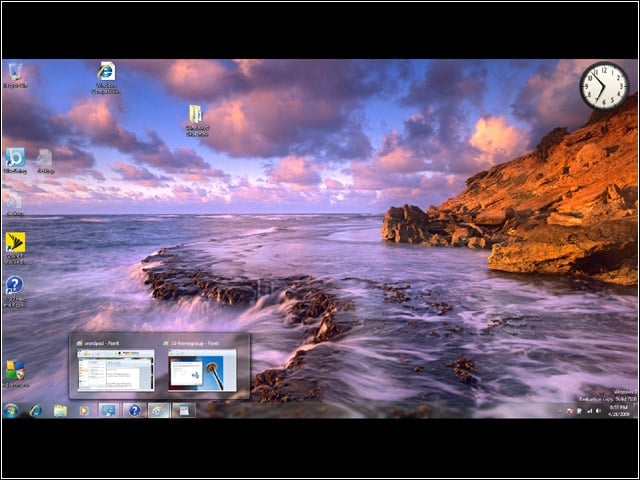Screen dimensions: 640x480
Task: Click the taskbar date and time
Action: pyautogui.click(x=618, y=411)
